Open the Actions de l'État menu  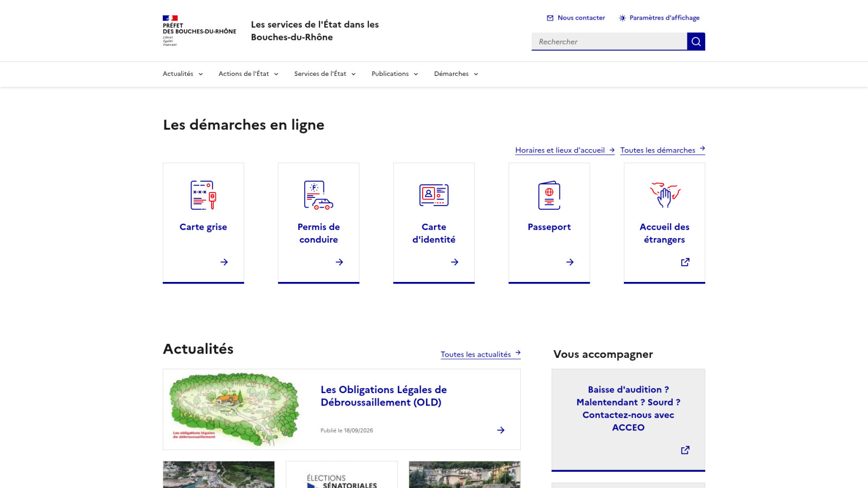point(248,74)
